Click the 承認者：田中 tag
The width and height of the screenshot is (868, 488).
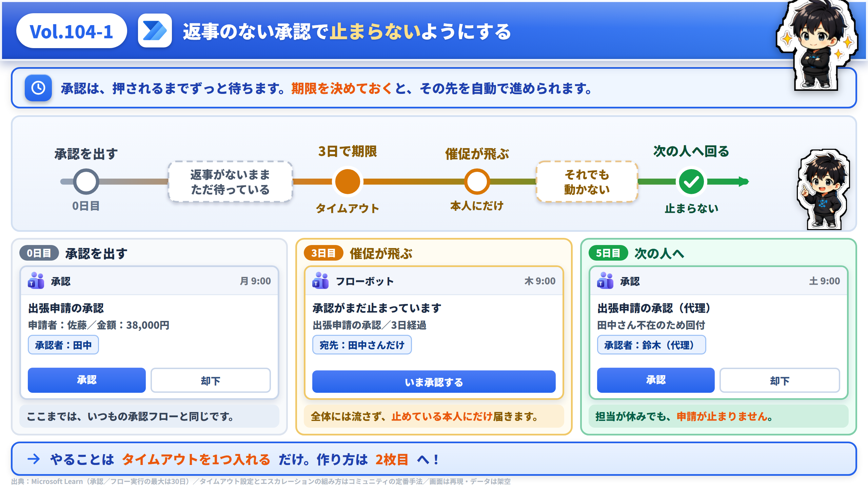63,345
